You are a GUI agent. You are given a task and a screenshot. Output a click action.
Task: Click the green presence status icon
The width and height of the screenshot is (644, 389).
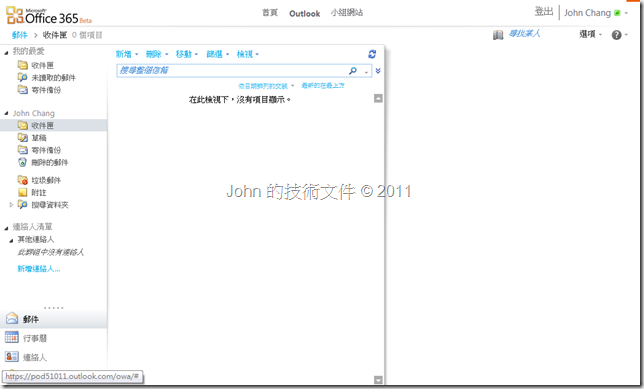pyautogui.click(x=617, y=13)
